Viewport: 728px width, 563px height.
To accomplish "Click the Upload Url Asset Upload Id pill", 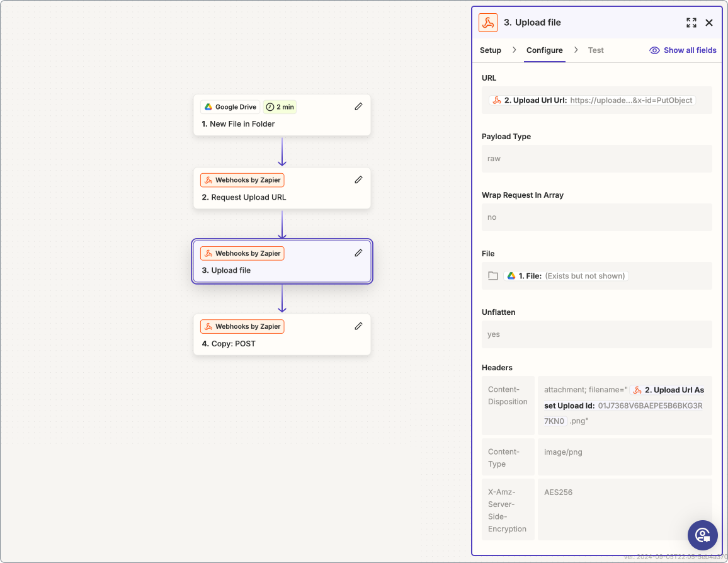I will click(623, 405).
